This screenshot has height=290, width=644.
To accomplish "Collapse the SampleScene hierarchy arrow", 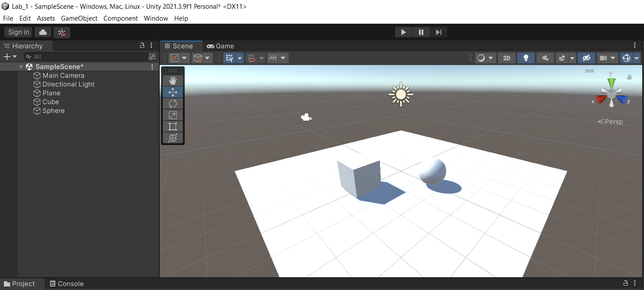I will [21, 67].
